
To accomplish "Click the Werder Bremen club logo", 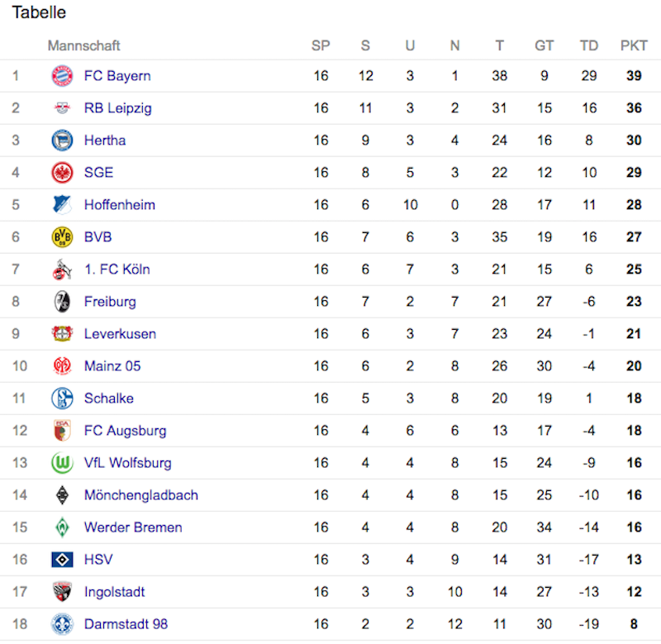I will point(63,527).
